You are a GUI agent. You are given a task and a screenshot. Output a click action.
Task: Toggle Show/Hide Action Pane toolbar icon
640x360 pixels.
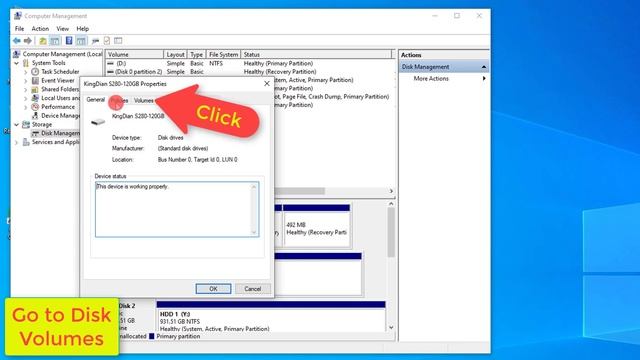[82, 41]
